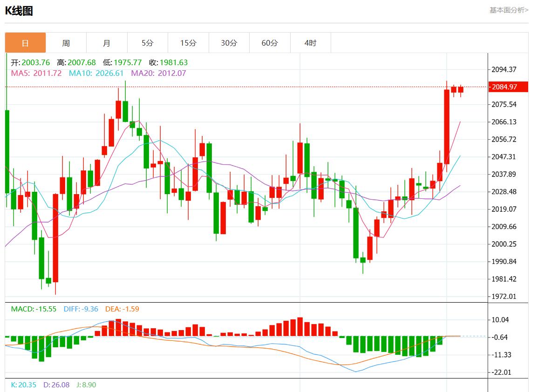The height and width of the screenshot is (392, 537).
Task: Click the MACD: -15.55 readout
Action: (34, 309)
